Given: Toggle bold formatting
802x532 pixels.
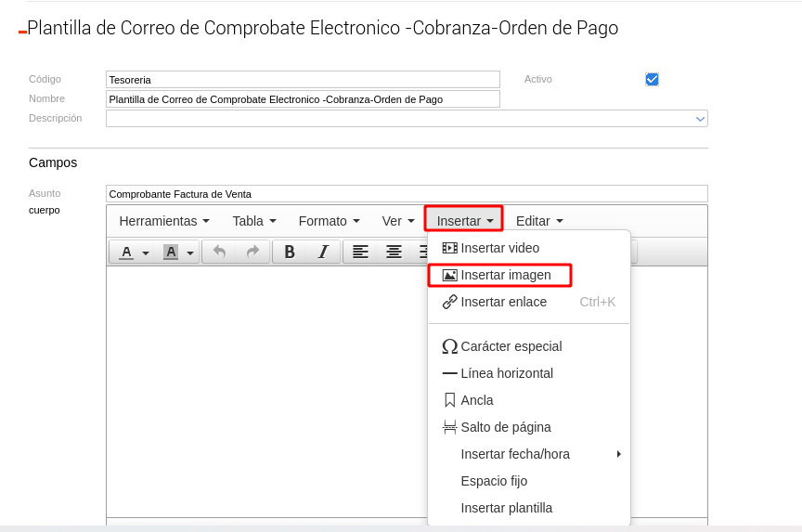Looking at the screenshot, I should (290, 252).
